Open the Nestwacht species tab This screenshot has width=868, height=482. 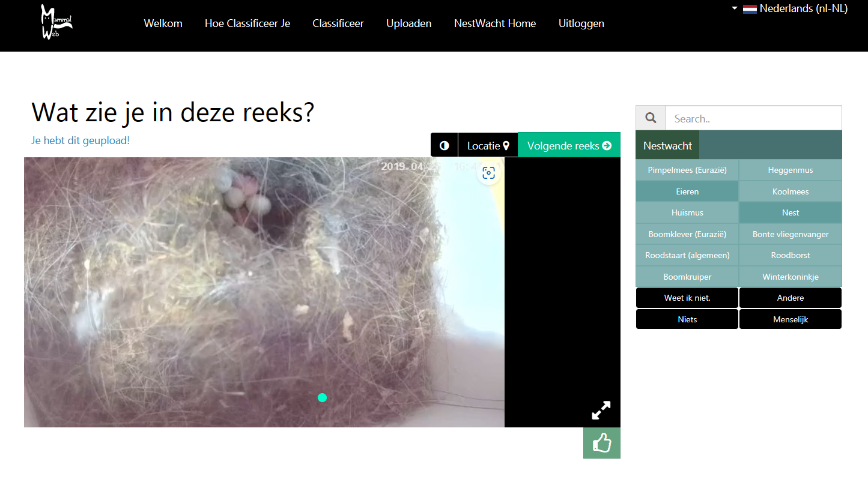667,145
